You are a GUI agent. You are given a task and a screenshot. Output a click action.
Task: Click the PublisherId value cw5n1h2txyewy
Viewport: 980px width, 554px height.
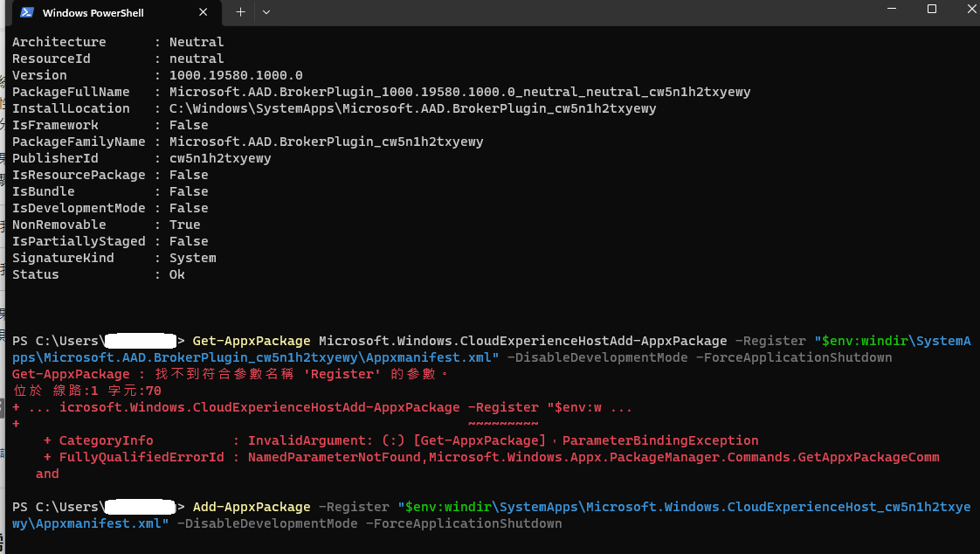220,159
